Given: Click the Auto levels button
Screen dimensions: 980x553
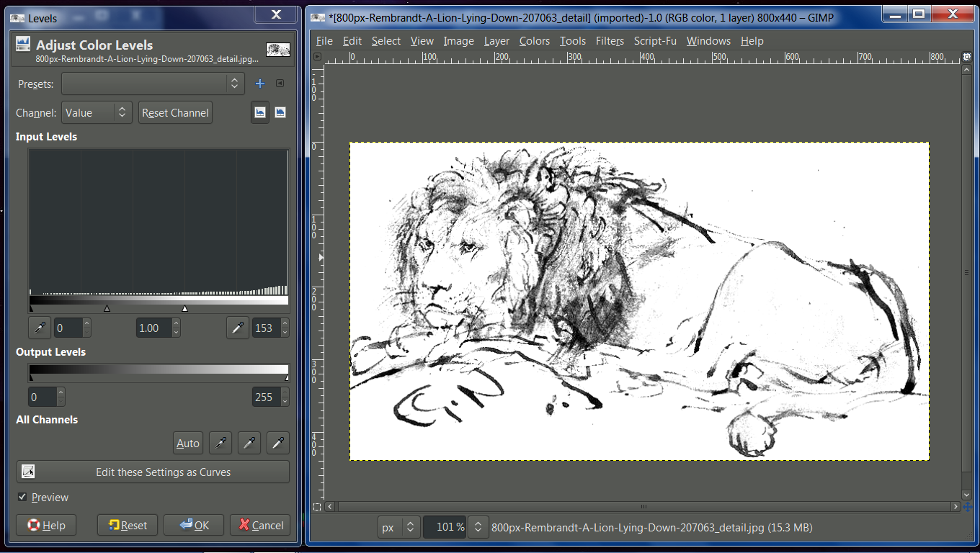Looking at the screenshot, I should (188, 443).
